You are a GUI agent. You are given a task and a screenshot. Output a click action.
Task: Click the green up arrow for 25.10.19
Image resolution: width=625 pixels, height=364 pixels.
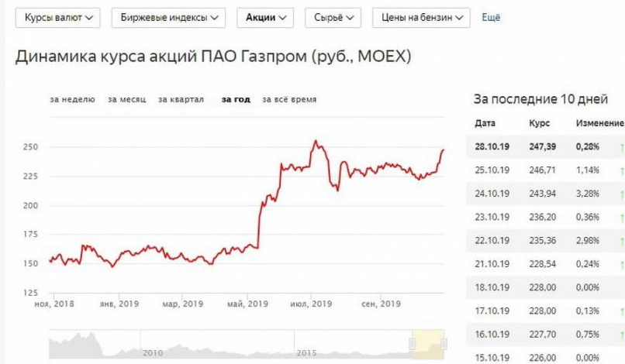tap(621, 170)
